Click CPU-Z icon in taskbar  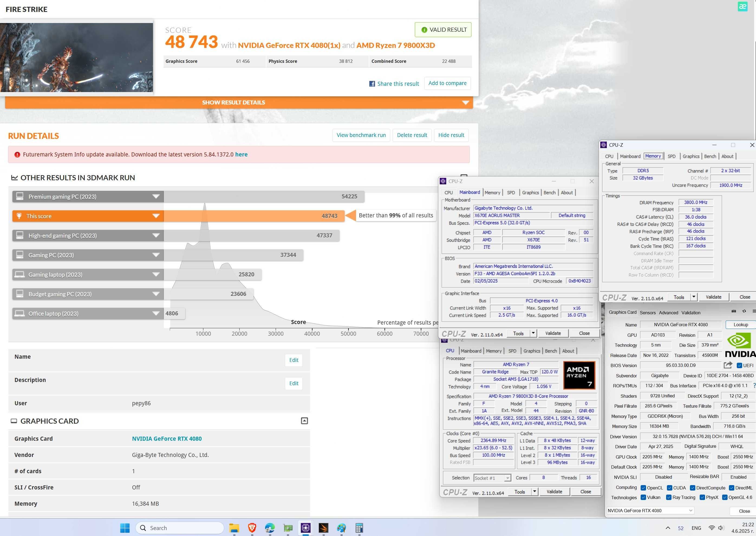pos(306,528)
